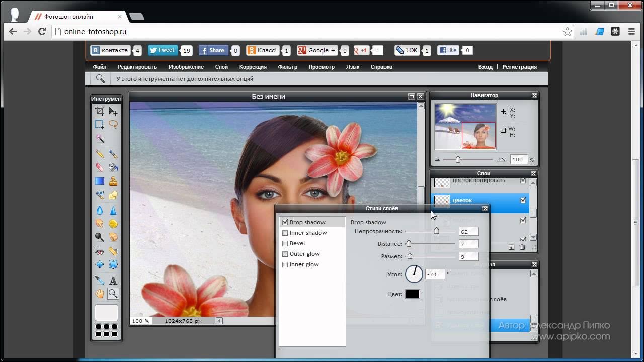Select the Red Eye reduction tool
The image size is (644, 362).
(x=100, y=251)
